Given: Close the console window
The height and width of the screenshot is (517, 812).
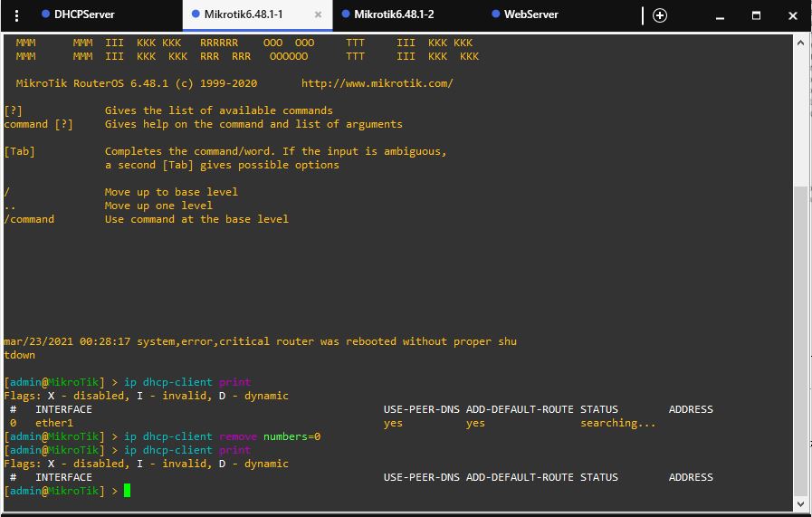Looking at the screenshot, I should point(792,15).
